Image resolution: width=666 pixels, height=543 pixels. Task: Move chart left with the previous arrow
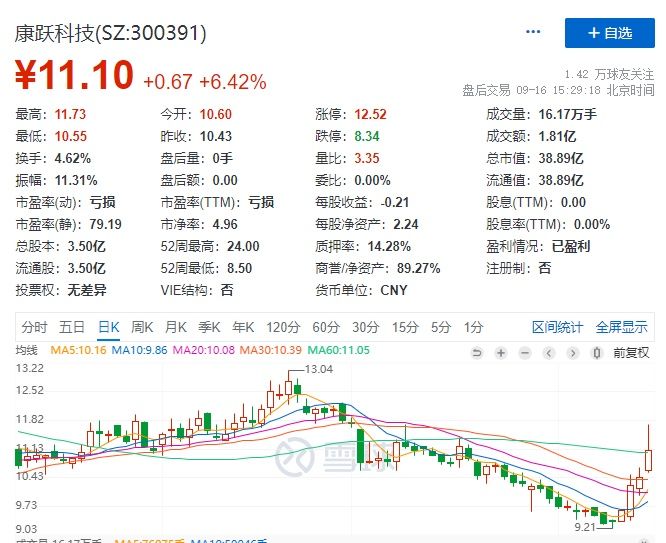click(x=549, y=353)
